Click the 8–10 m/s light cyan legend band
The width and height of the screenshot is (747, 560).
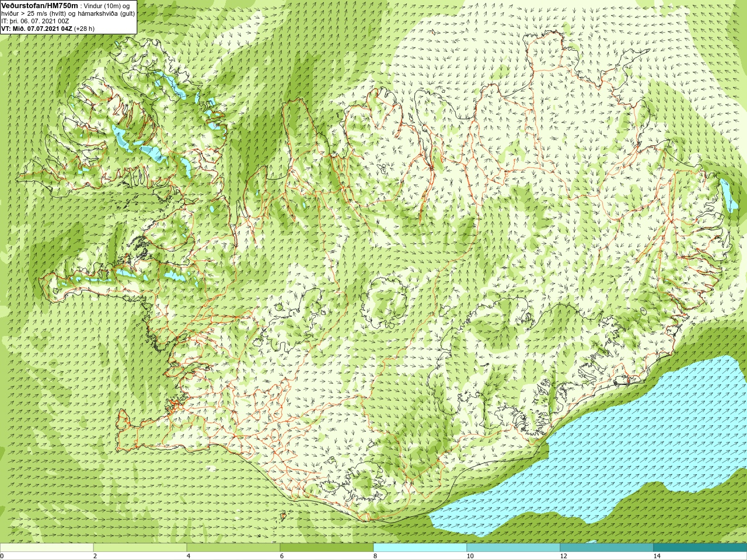[x=420, y=548]
